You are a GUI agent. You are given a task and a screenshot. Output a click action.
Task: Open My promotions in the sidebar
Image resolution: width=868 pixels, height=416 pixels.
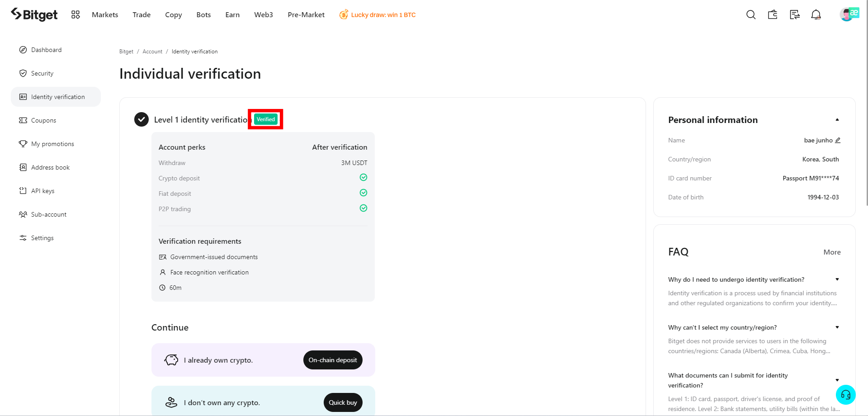point(56,144)
